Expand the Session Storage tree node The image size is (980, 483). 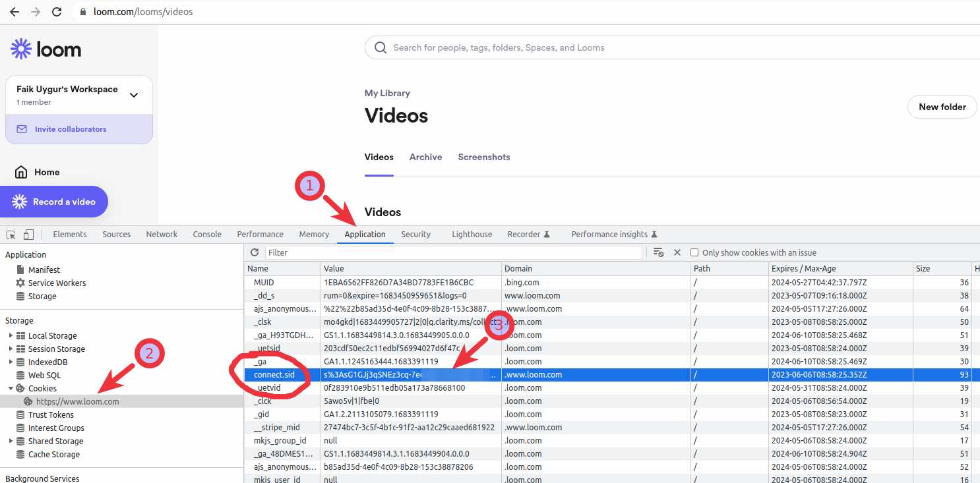[x=11, y=349]
